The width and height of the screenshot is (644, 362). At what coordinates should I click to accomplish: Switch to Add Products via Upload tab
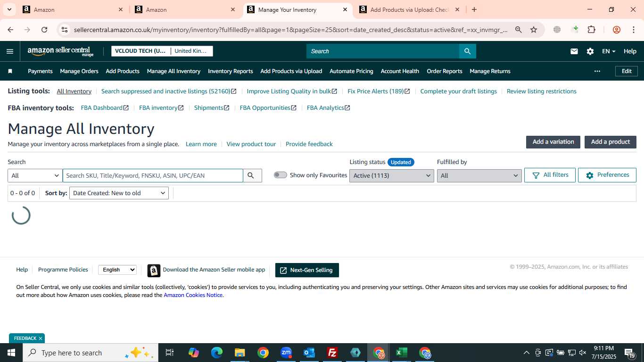[x=410, y=9]
